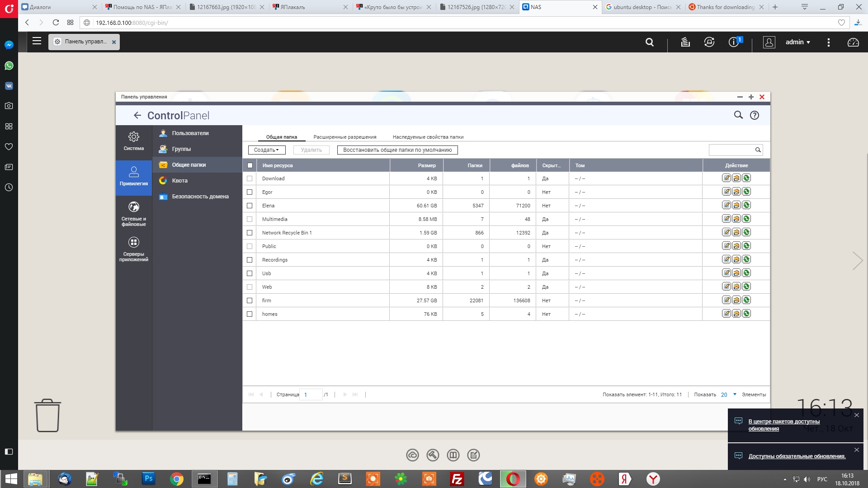
Task: Open the Network Recycle Bin trash icon
Action: tap(47, 415)
